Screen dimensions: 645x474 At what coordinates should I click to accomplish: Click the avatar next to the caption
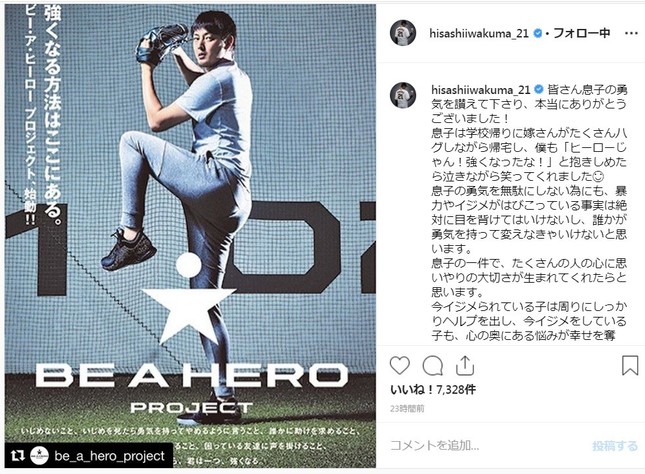[403, 95]
